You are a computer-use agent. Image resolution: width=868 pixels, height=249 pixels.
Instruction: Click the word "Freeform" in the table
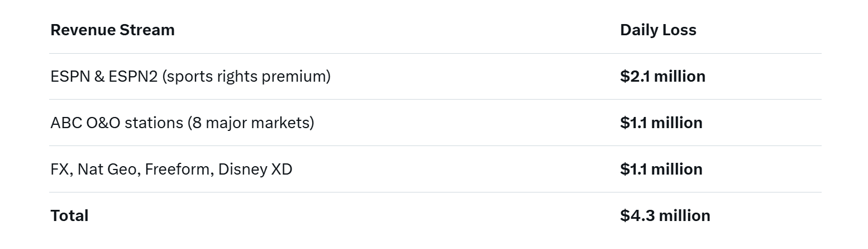tap(179, 169)
